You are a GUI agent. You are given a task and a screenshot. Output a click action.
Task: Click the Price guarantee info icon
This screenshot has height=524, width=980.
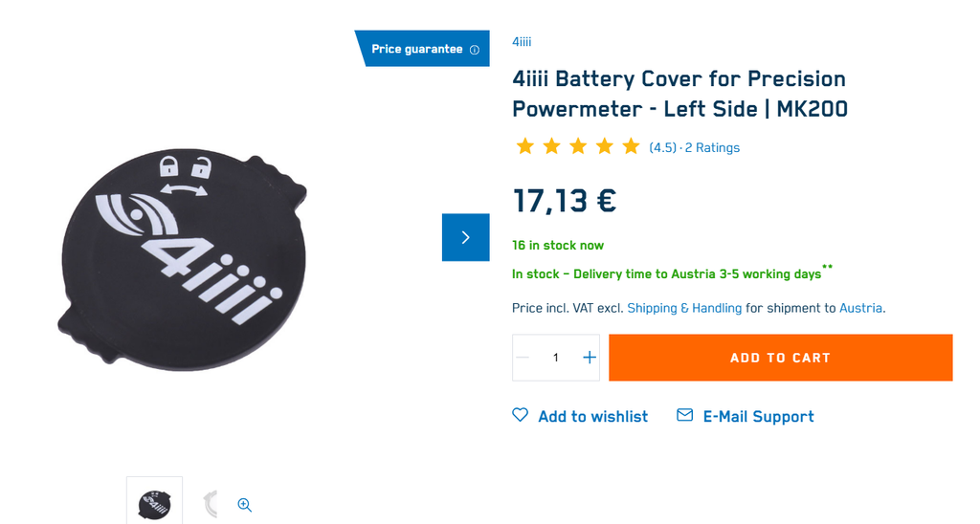pyautogui.click(x=475, y=50)
